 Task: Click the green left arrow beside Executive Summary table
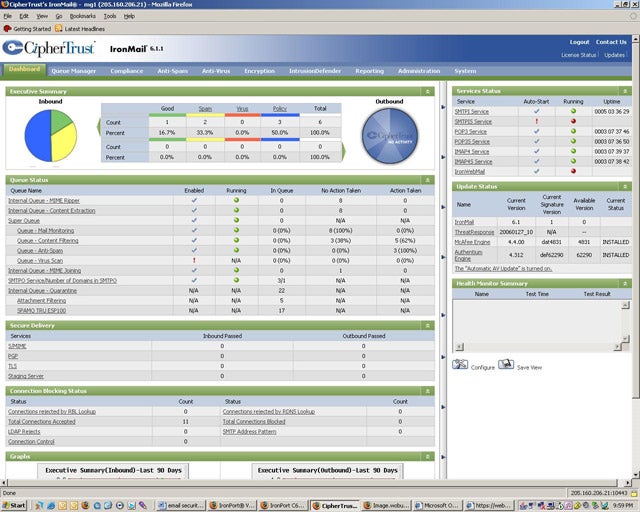click(x=98, y=127)
